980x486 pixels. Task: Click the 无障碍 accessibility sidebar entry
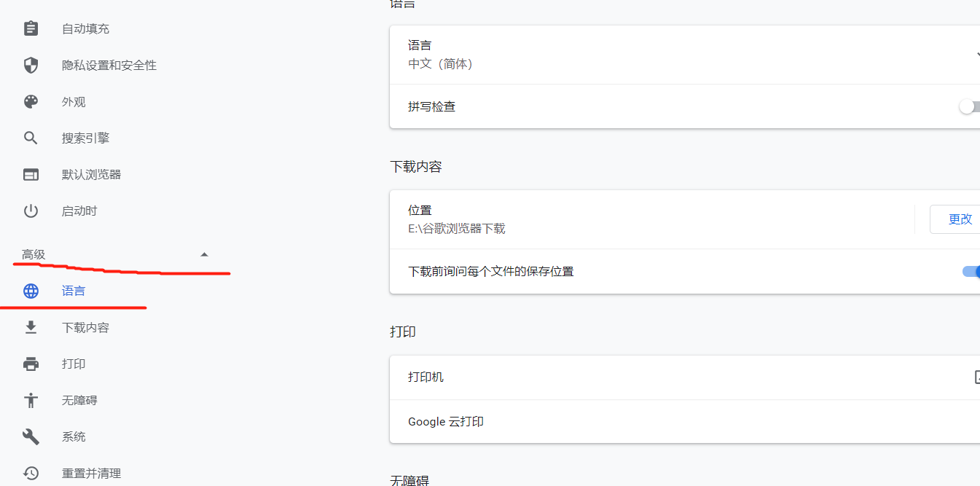click(80, 399)
